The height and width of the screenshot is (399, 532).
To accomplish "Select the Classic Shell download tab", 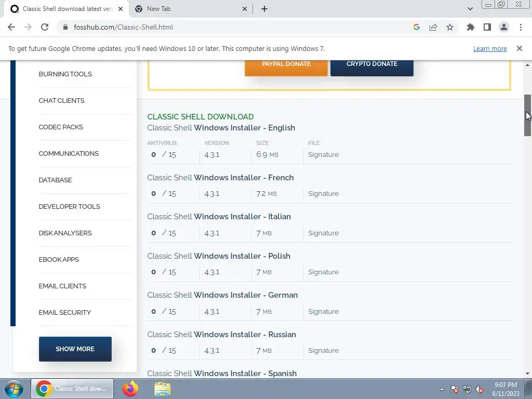I will coord(66,9).
